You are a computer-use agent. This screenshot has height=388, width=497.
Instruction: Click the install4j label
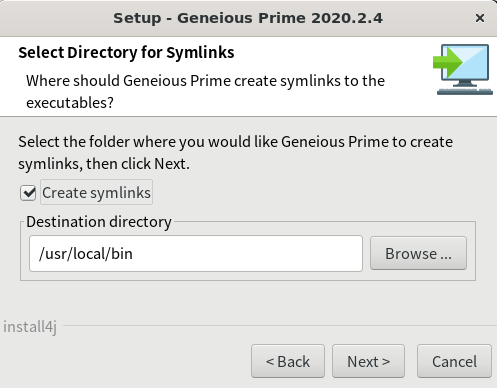tap(30, 327)
